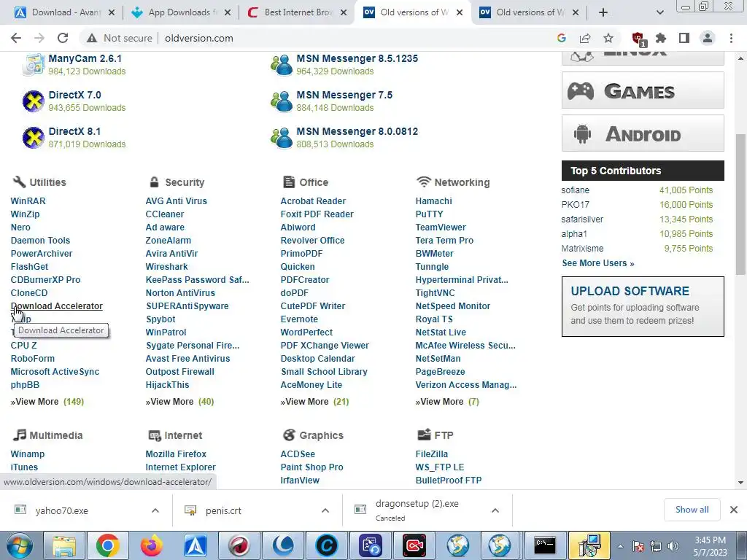This screenshot has width=747, height=560.
Task: Open the Acrobat Reader link
Action: [x=313, y=201]
